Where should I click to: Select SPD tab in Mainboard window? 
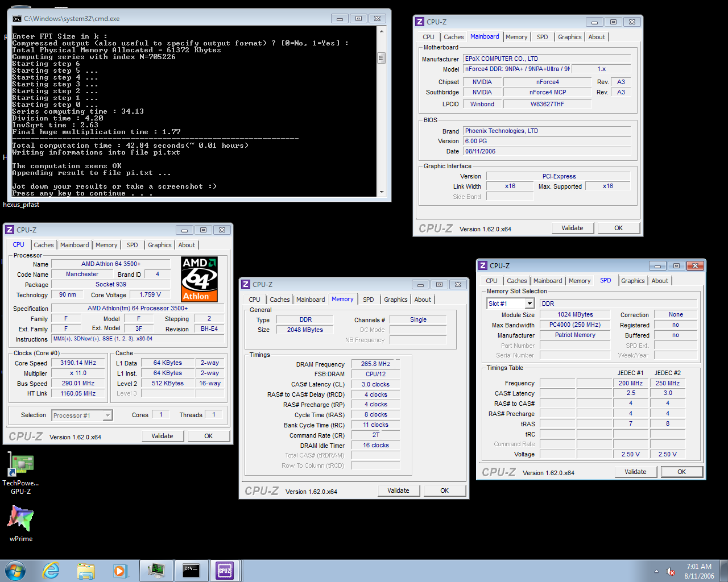543,37
